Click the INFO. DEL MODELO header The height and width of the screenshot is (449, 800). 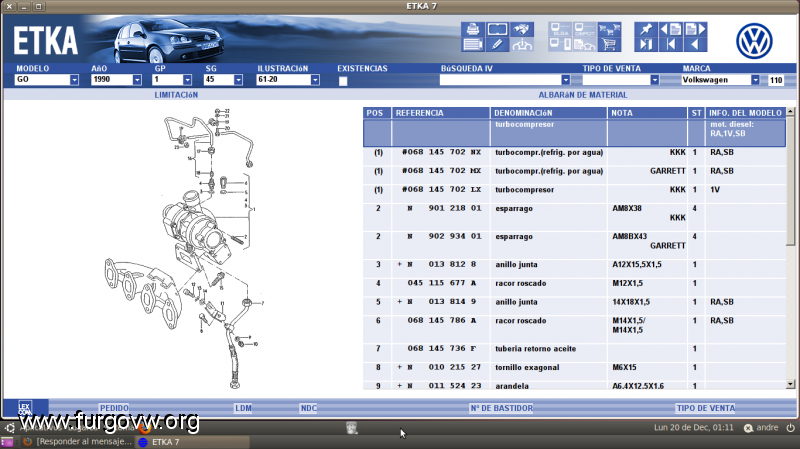coord(745,113)
